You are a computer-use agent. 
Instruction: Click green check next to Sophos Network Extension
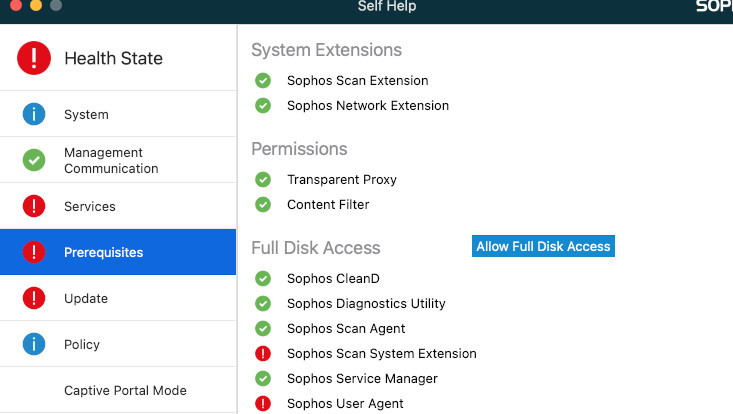(263, 106)
